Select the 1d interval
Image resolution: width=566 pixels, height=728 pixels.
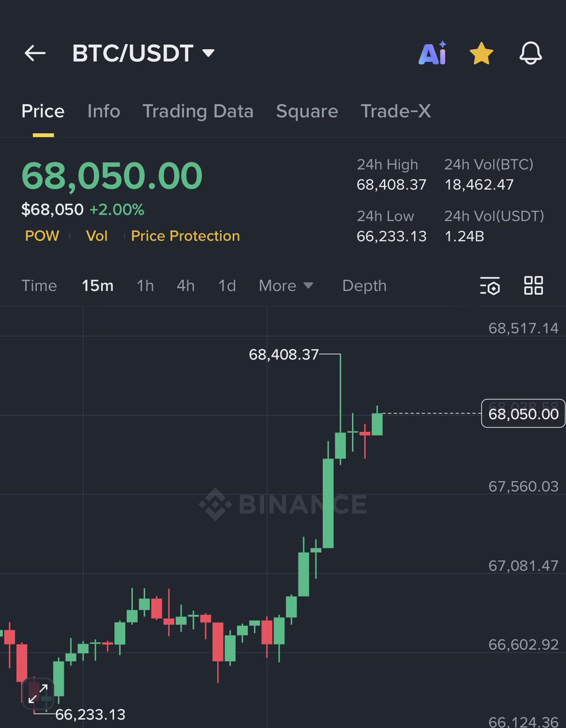pos(227,286)
